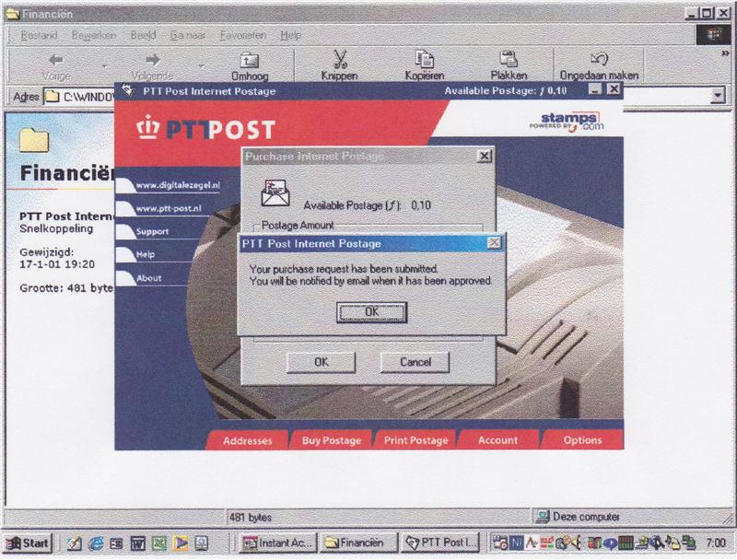Image resolution: width=737 pixels, height=560 pixels.
Task: Switch to the Financiën taskbar button
Action: click(x=358, y=543)
